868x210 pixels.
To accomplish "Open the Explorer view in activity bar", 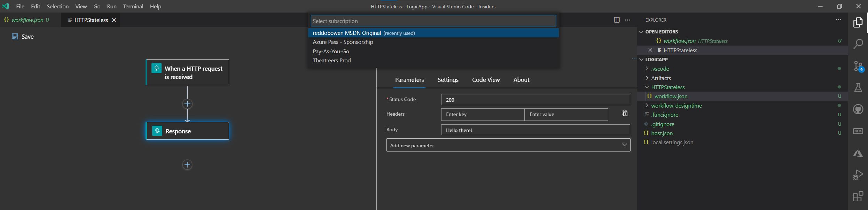I will click(858, 23).
